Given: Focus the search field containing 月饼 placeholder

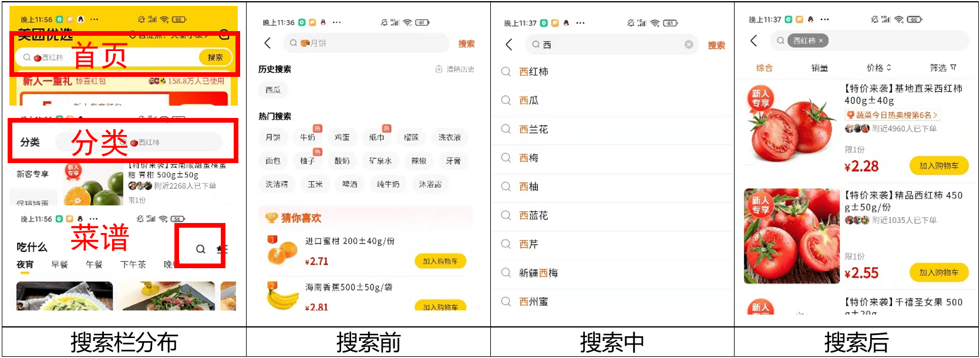Looking at the screenshot, I should [x=366, y=43].
